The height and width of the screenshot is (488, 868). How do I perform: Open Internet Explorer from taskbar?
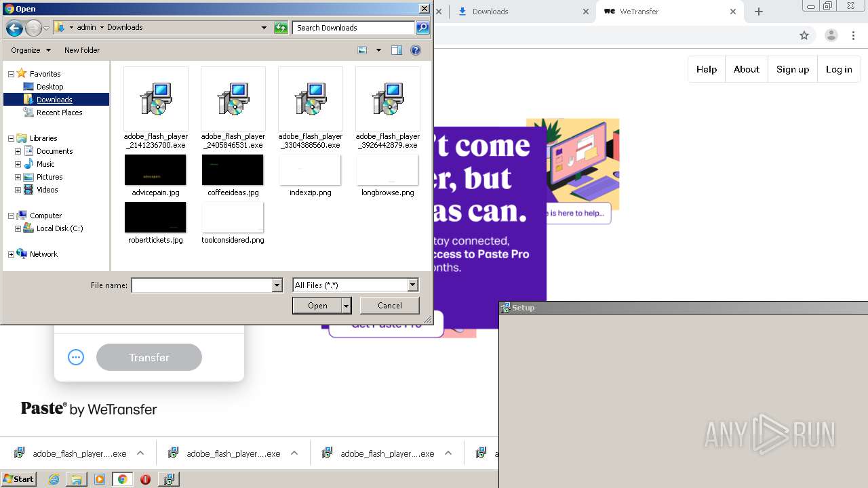pos(54,479)
